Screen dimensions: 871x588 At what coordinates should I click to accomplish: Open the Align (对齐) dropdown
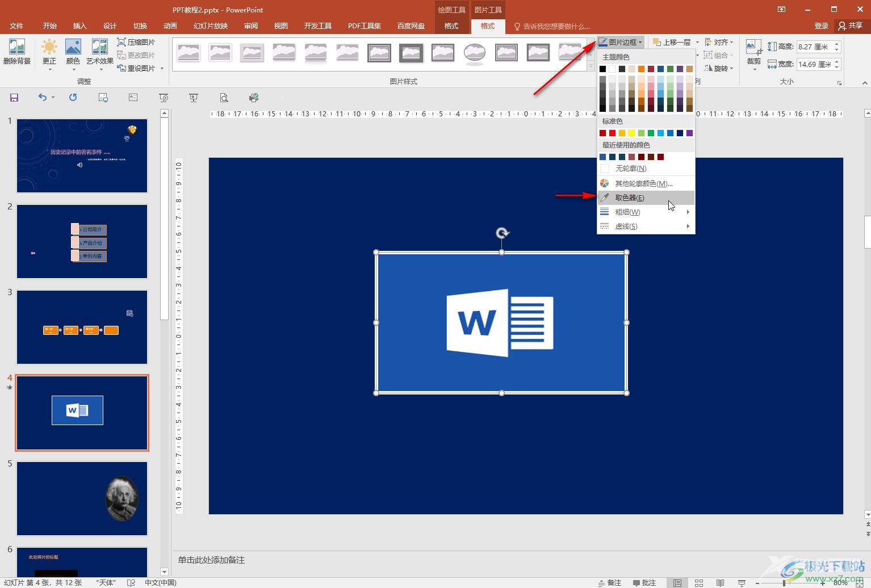pyautogui.click(x=719, y=42)
